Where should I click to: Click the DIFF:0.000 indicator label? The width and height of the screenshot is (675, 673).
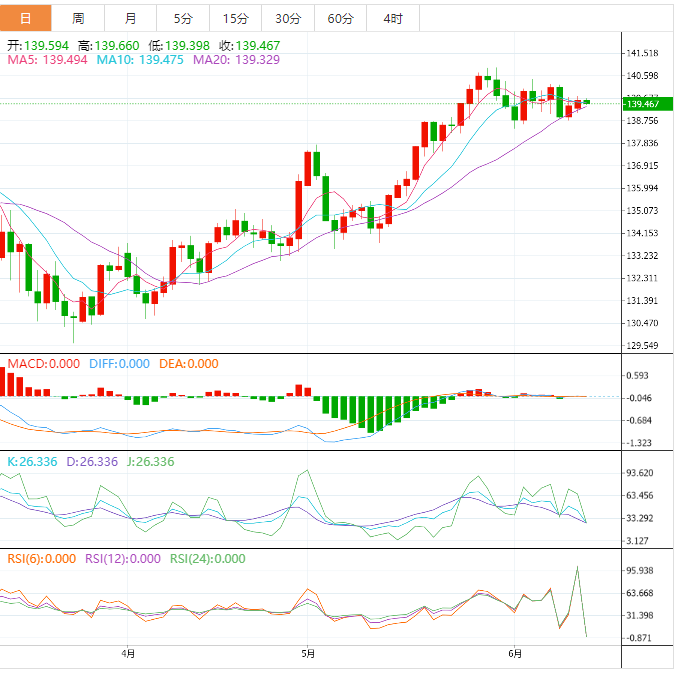tap(119, 363)
